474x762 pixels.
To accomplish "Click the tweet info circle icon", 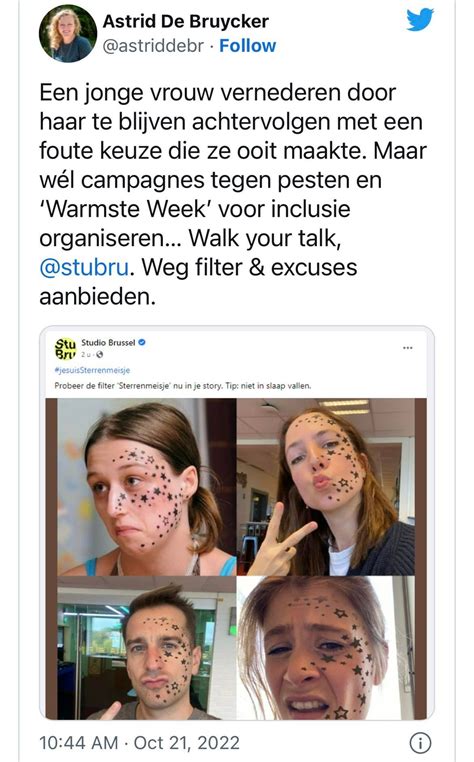I will [x=421, y=743].
